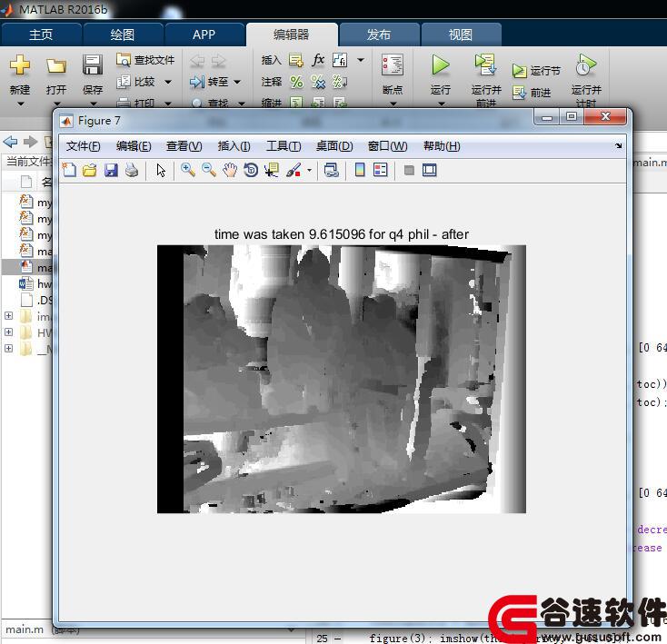This screenshot has width=667, height=644.
Task: Click the insert function fx icon
Action: (x=318, y=60)
